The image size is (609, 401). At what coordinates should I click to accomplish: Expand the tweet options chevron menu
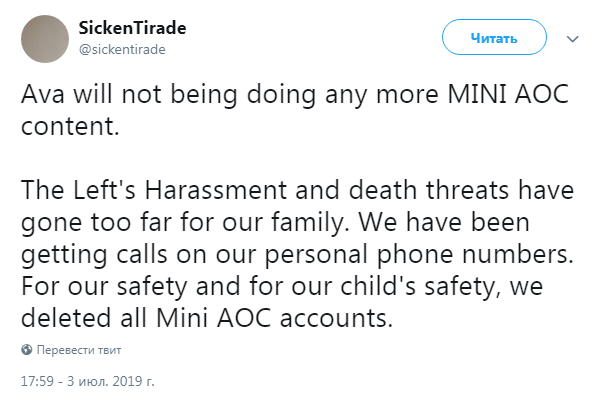point(573,39)
